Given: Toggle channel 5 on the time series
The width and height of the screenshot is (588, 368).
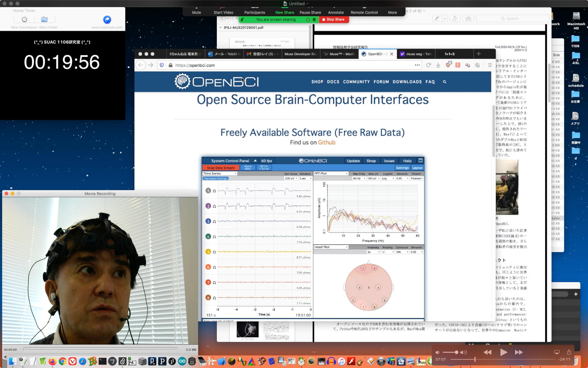Looking at the screenshot, I should 208,252.
